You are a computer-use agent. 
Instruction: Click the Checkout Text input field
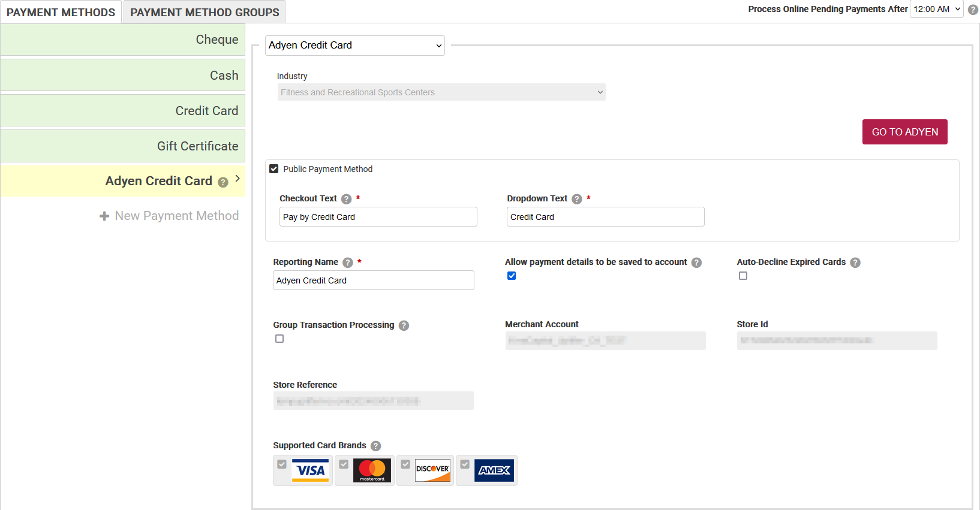[x=378, y=217]
